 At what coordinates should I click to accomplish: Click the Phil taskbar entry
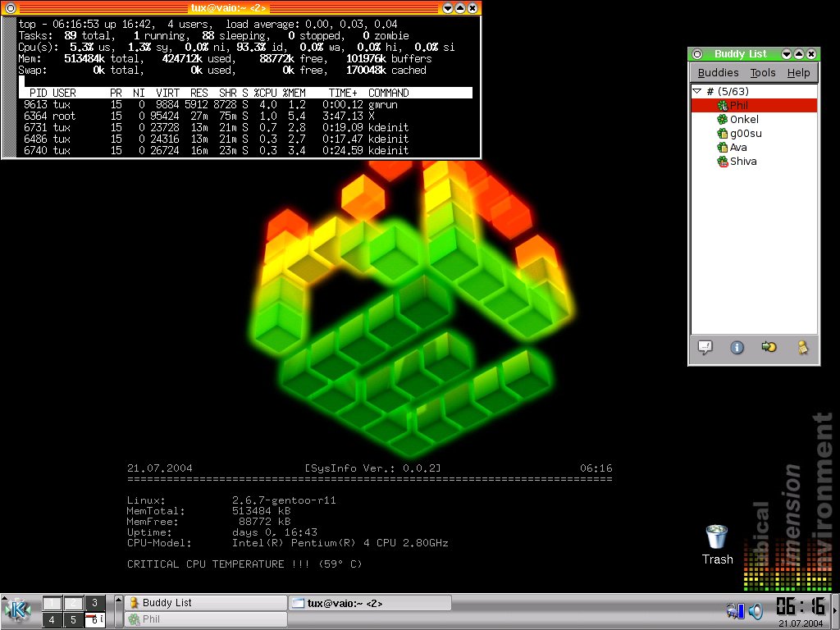(x=205, y=619)
